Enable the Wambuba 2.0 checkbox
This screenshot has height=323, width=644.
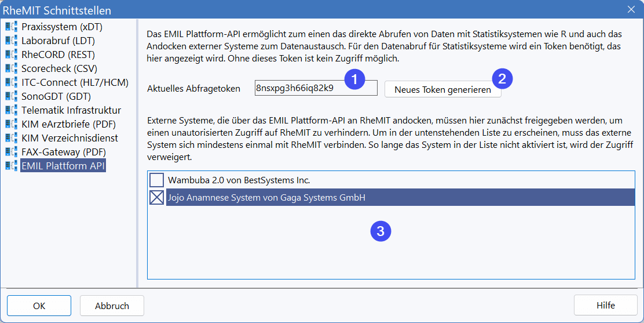(157, 180)
